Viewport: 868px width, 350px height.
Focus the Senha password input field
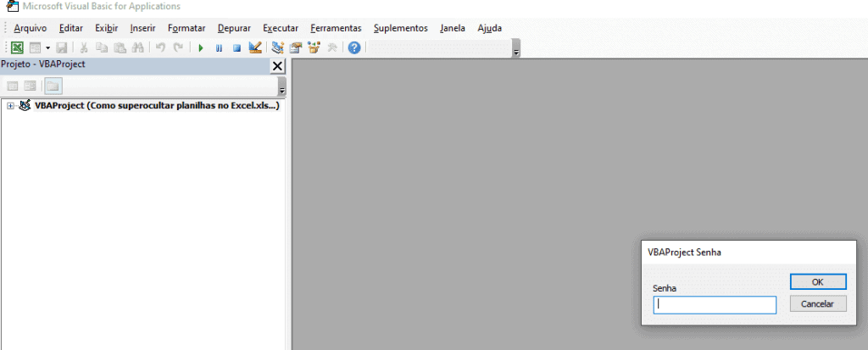coord(715,305)
